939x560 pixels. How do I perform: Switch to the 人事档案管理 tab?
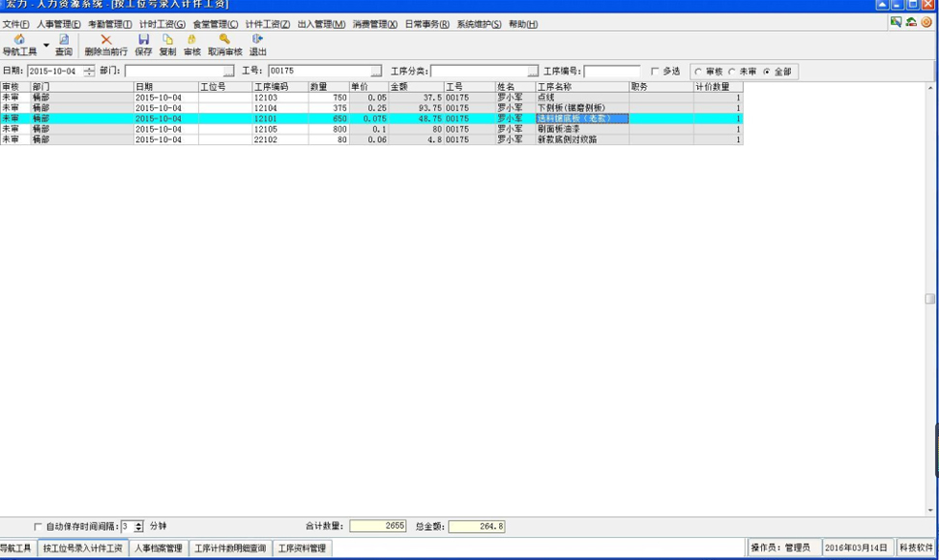[x=158, y=548]
